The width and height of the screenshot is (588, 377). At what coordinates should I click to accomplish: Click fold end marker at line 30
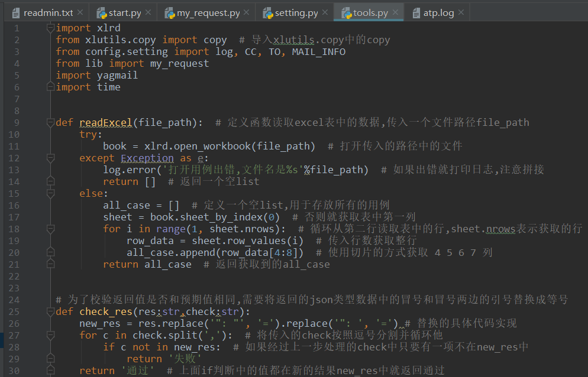tap(51, 370)
